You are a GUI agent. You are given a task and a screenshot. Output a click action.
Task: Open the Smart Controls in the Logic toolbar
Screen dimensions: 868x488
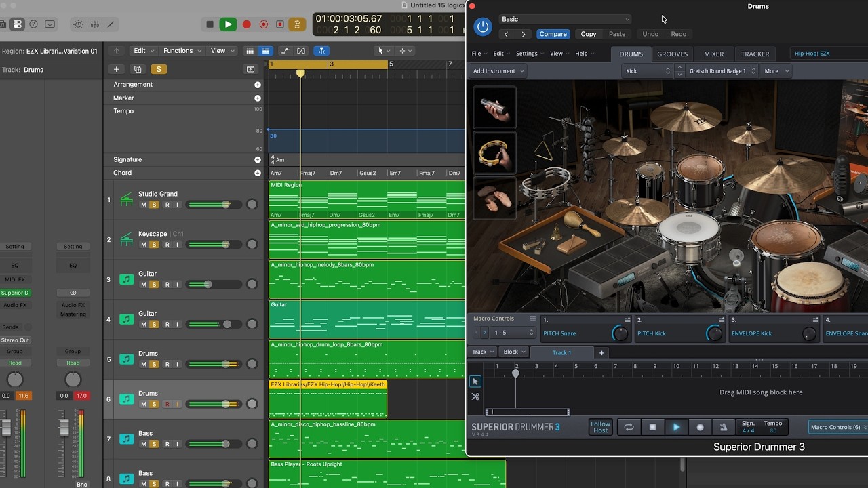click(x=78, y=24)
